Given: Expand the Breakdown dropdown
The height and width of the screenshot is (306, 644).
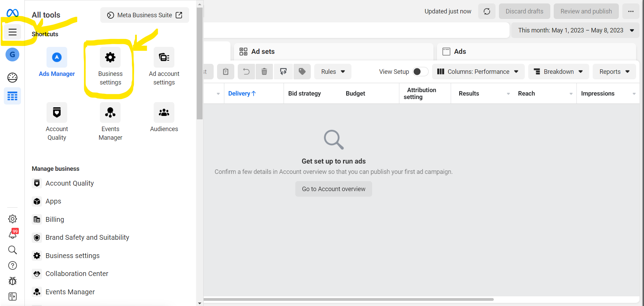Looking at the screenshot, I should click(x=559, y=71).
